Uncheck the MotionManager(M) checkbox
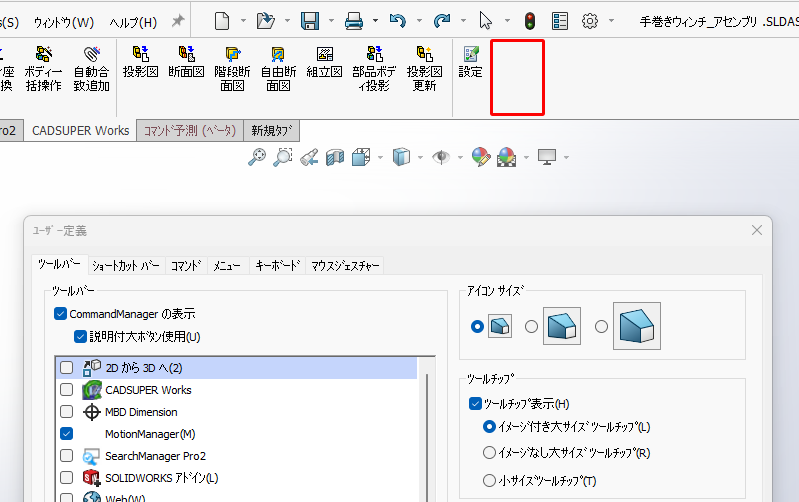The image size is (799, 502). pos(66,433)
